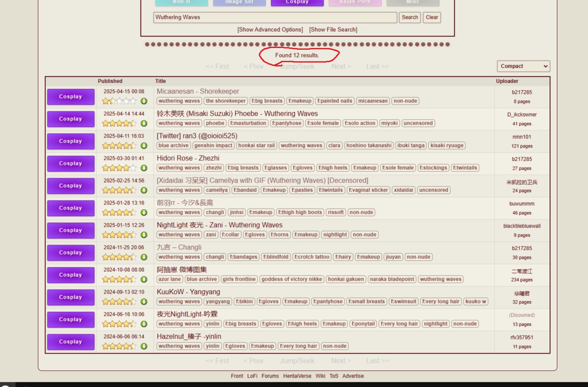Click the green download arrow for NightLight Zani gallery
Image resolution: width=588 pixels, height=387 pixels.
[x=144, y=235]
